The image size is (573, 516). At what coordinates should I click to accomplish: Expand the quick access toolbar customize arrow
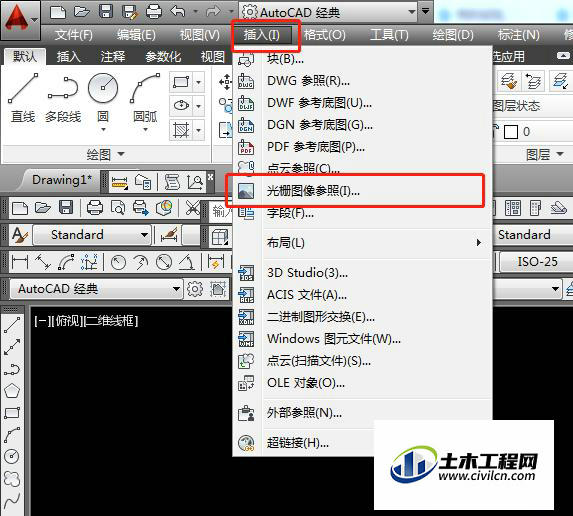click(x=425, y=12)
